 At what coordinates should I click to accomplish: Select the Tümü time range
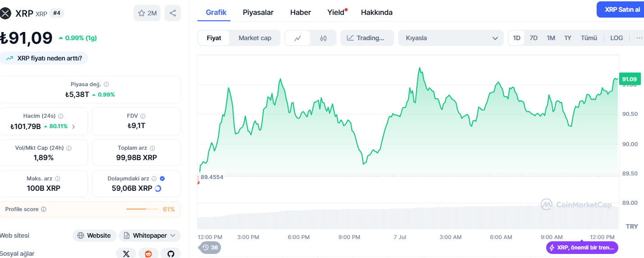pyautogui.click(x=589, y=38)
